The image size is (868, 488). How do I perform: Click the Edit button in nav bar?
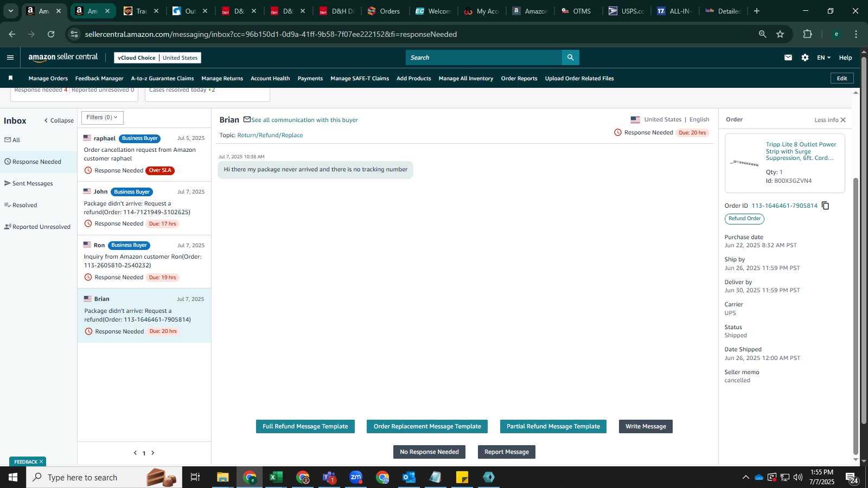tap(842, 78)
